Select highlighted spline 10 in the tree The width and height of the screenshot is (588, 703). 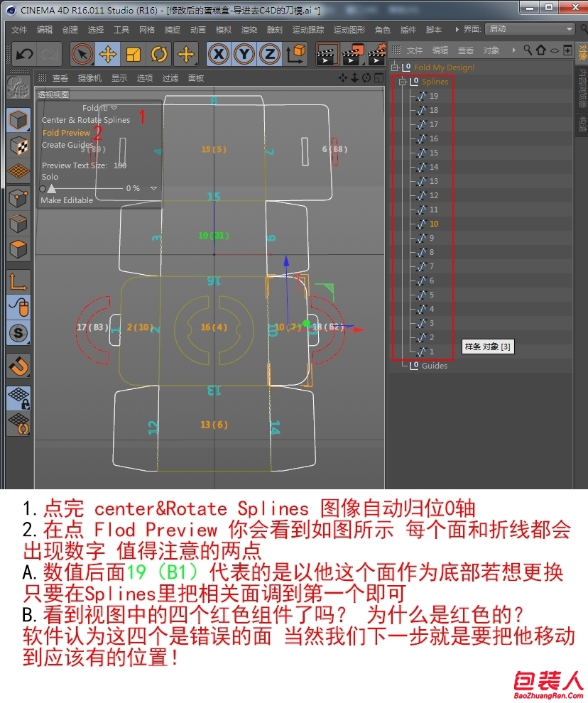click(433, 224)
